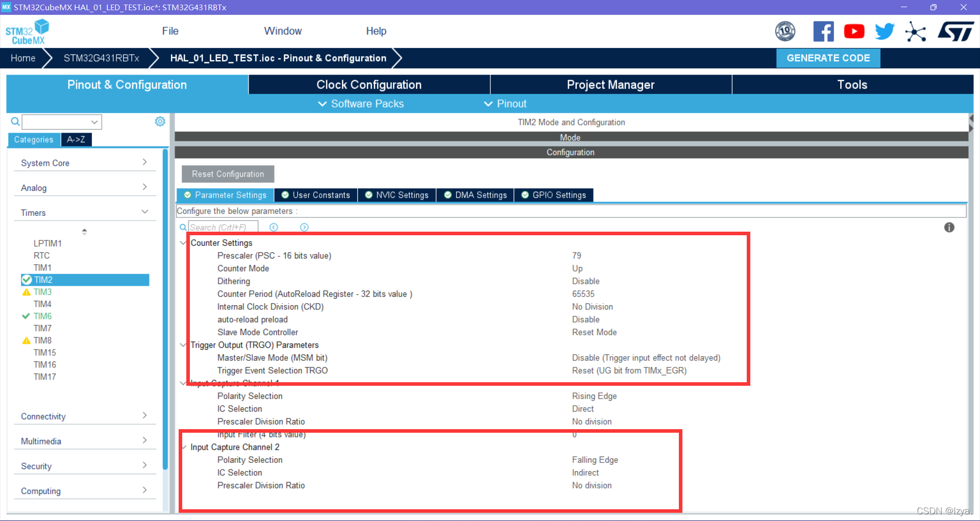Open the Window menu
Image resolution: width=980 pixels, height=521 pixels.
click(283, 31)
